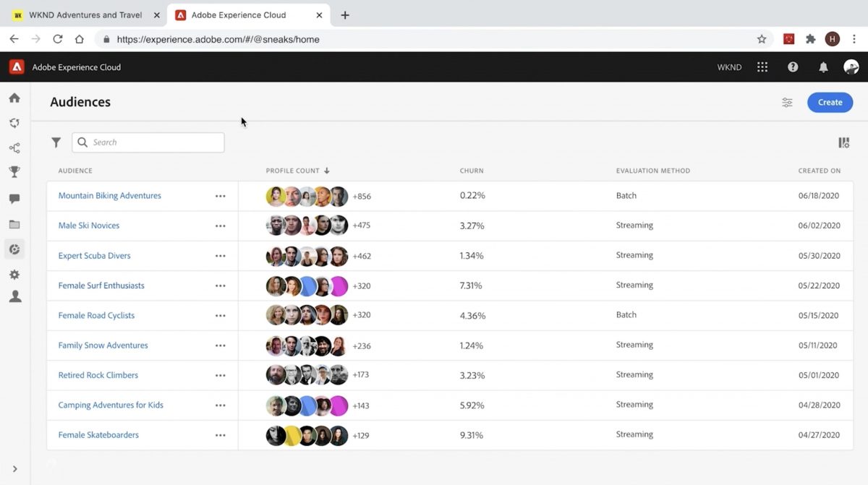868x485 pixels.
Task: Open the notifications bell
Action: click(823, 67)
